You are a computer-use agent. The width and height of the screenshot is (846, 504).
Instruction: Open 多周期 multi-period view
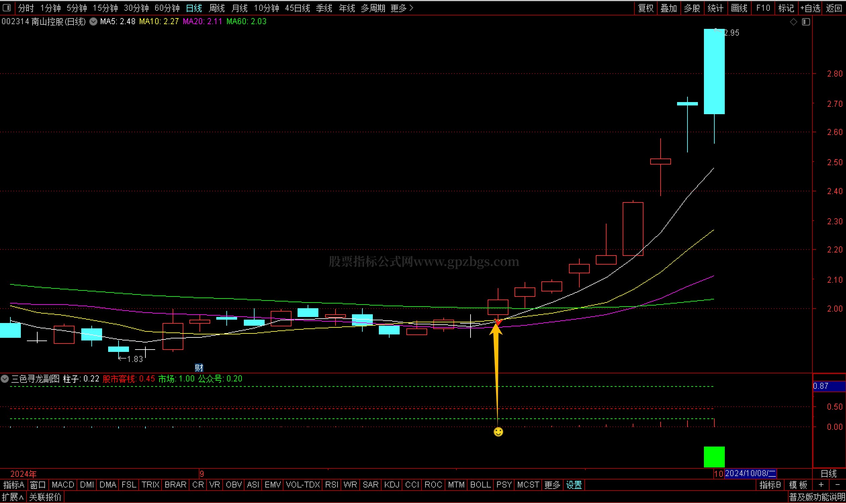[x=373, y=8]
